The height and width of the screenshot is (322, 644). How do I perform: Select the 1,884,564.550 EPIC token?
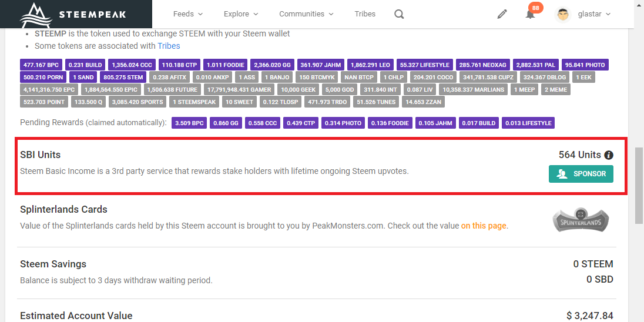tap(112, 89)
